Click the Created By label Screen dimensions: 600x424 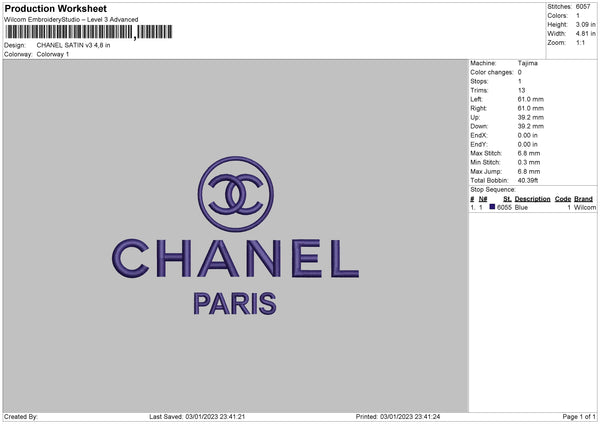[21, 417]
